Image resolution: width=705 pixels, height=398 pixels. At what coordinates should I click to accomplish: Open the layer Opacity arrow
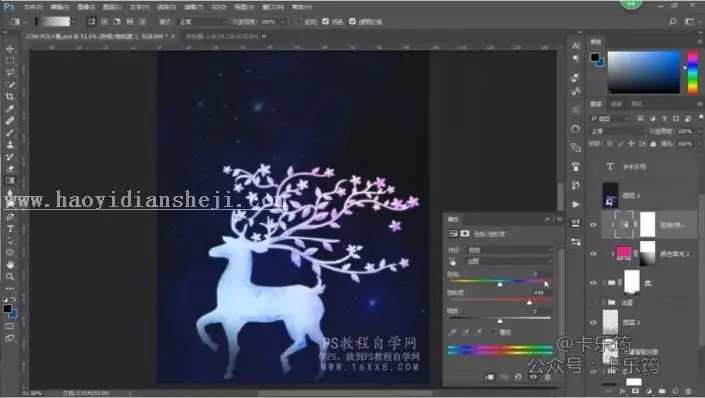[699, 131]
